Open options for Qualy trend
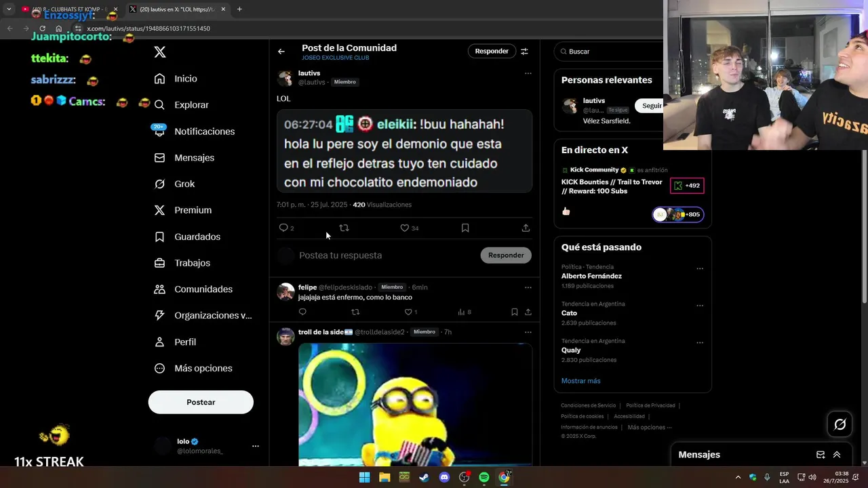Screen dimensions: 868x488 click(x=700, y=343)
